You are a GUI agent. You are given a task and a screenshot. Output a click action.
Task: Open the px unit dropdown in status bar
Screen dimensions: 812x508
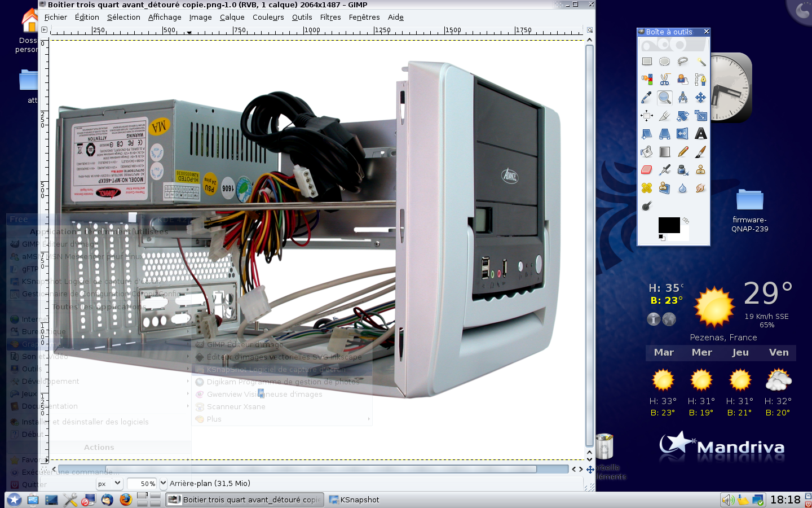point(109,483)
